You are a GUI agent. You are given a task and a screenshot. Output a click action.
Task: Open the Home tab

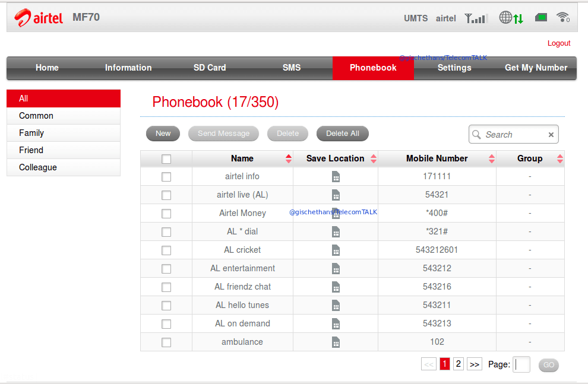(x=48, y=68)
